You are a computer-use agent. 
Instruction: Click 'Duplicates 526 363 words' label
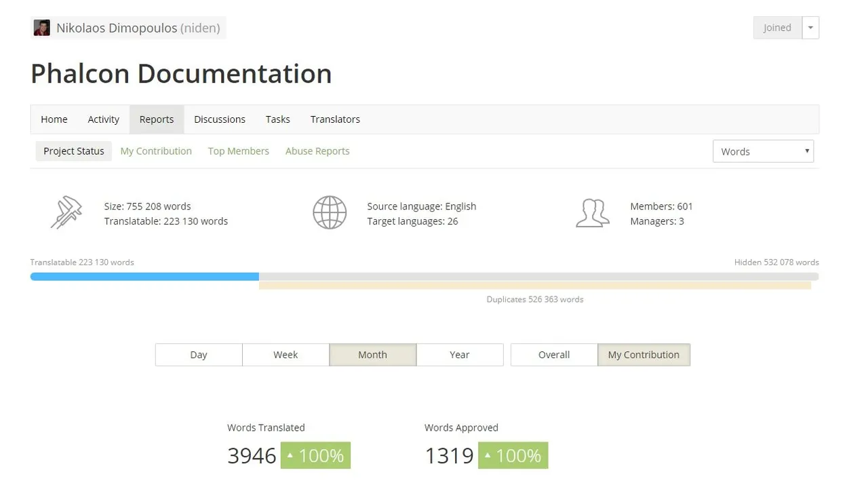(535, 299)
